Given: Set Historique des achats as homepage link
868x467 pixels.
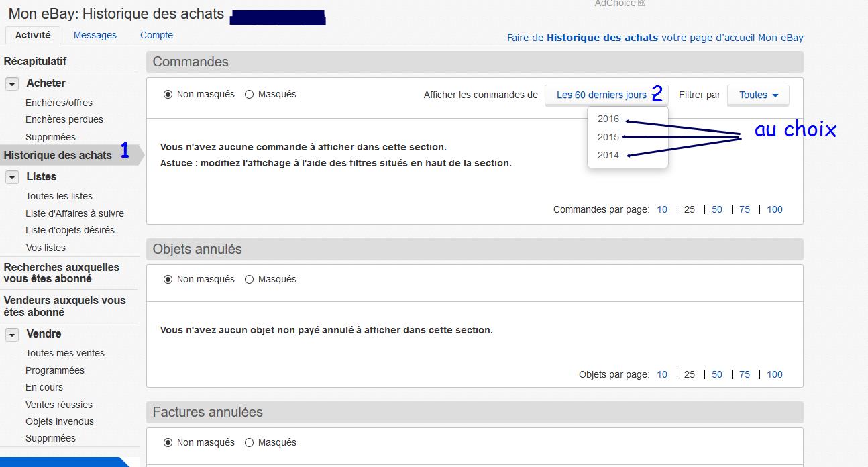Looking at the screenshot, I should click(x=655, y=38).
